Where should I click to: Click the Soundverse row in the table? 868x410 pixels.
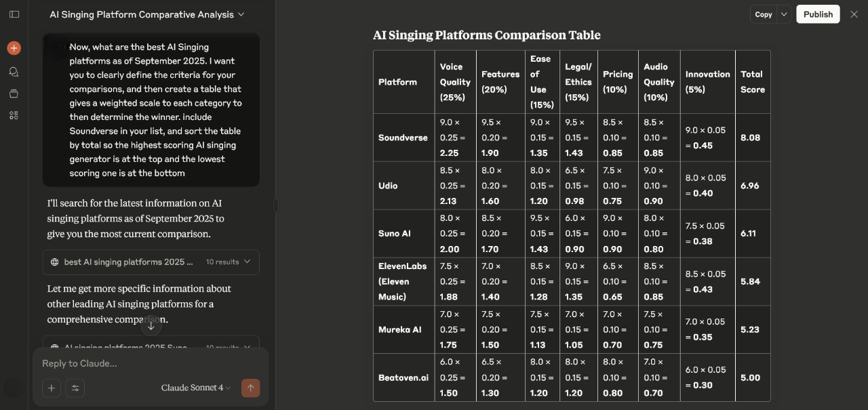572,138
